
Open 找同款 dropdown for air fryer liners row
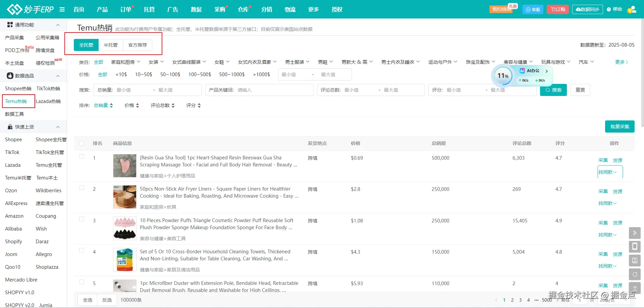pyautogui.click(x=607, y=203)
